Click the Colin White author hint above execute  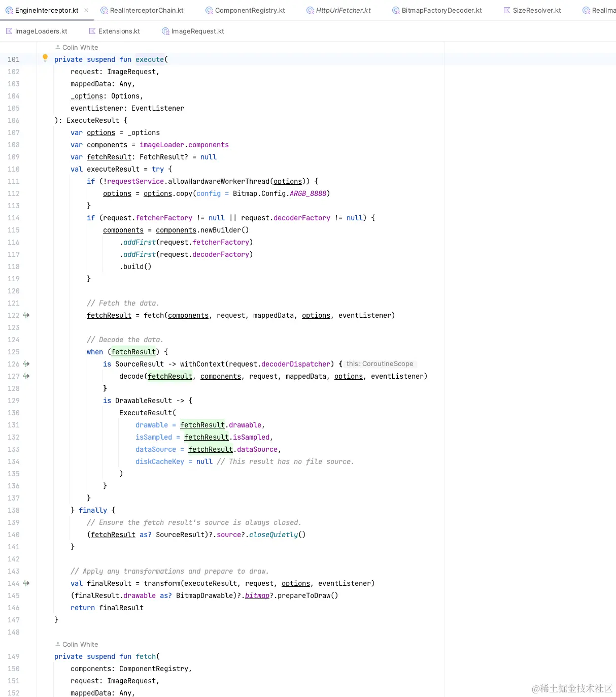[77, 47]
